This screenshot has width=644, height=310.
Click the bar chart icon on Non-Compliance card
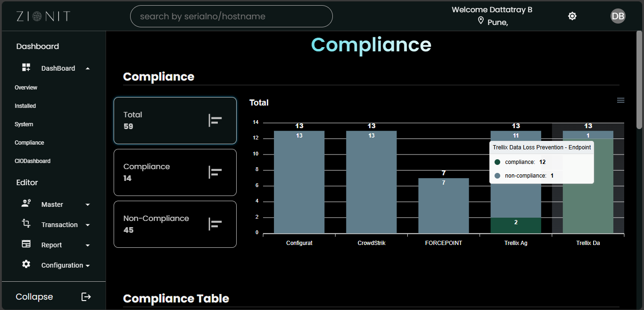pyautogui.click(x=215, y=224)
